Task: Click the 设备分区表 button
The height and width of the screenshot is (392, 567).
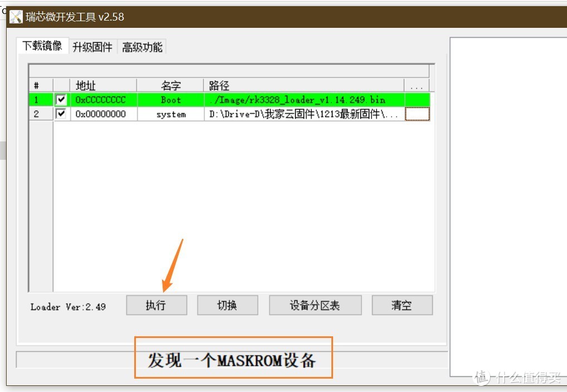Action: (x=315, y=305)
